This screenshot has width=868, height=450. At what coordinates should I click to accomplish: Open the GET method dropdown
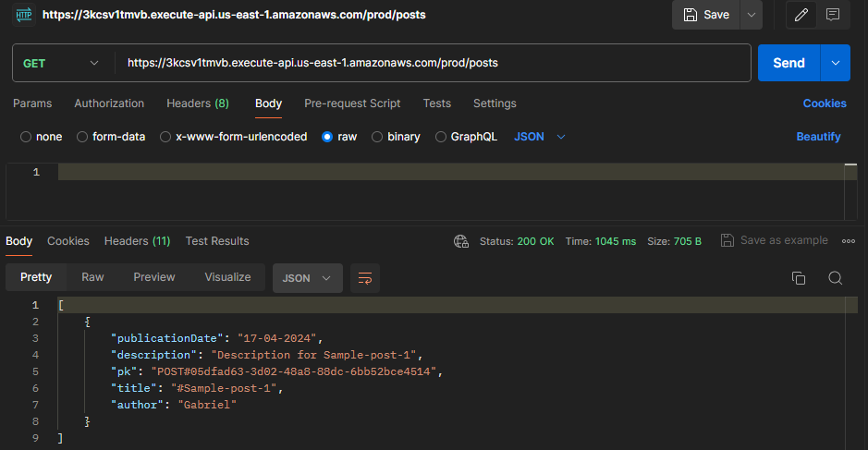coord(61,63)
